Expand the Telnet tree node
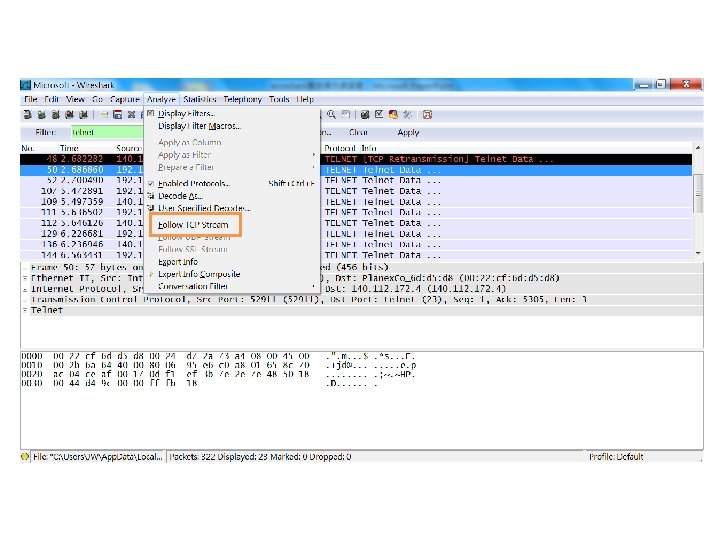720x540 pixels. [x=25, y=310]
